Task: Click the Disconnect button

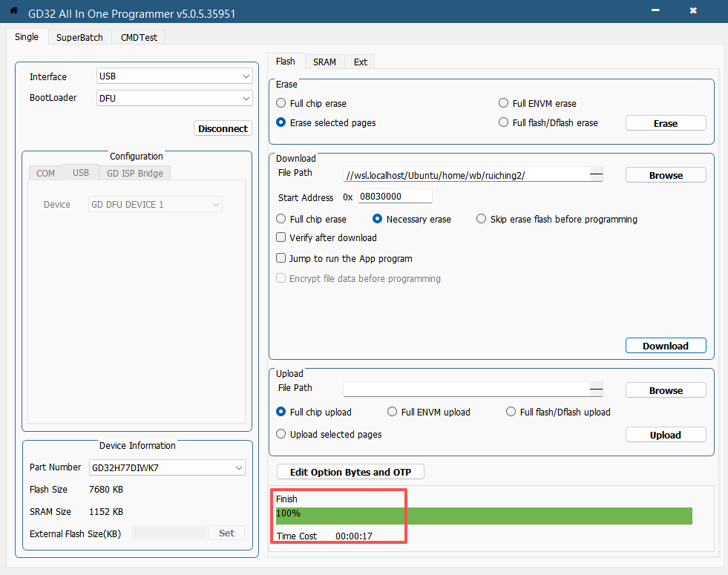Action: pyautogui.click(x=223, y=128)
